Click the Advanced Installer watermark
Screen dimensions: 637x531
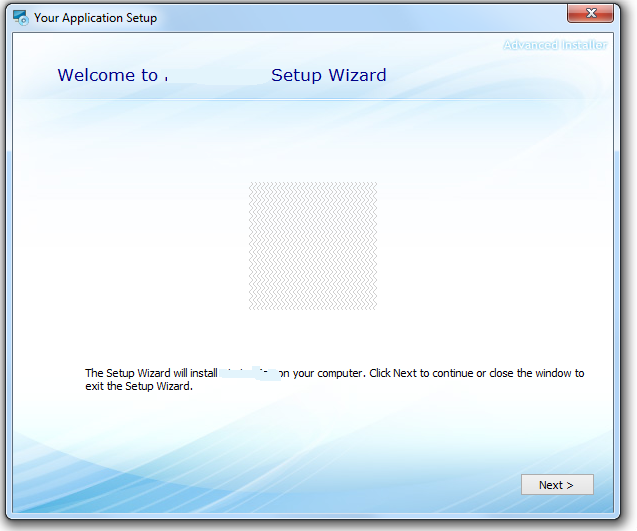[x=554, y=45]
